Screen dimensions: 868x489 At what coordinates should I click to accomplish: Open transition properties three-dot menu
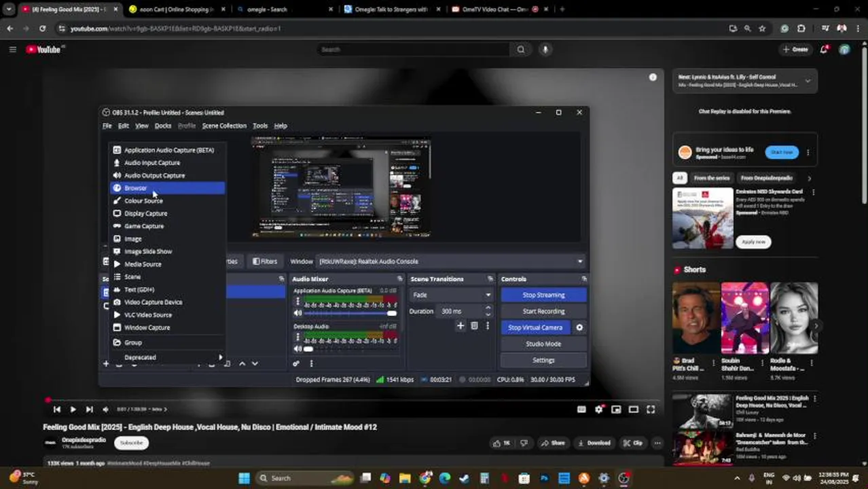[487, 326]
